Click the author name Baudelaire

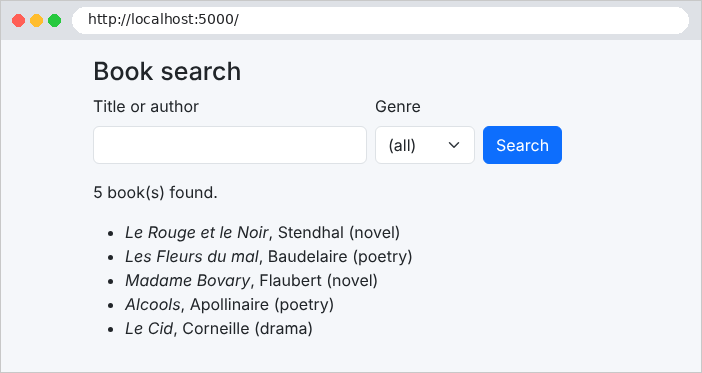(x=308, y=257)
